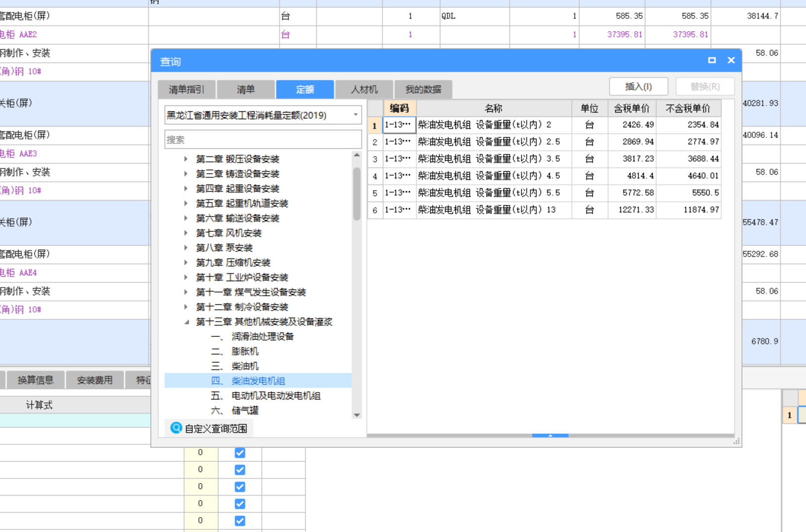Select row 柴油发电机组 设备重量(t以内) 5.5
This screenshot has width=806, height=532.
pos(545,193)
